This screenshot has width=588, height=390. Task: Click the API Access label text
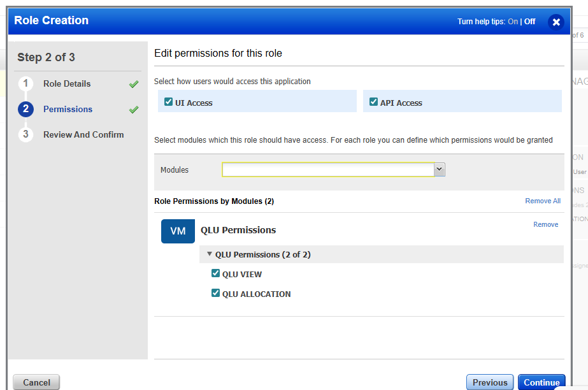[x=401, y=103]
